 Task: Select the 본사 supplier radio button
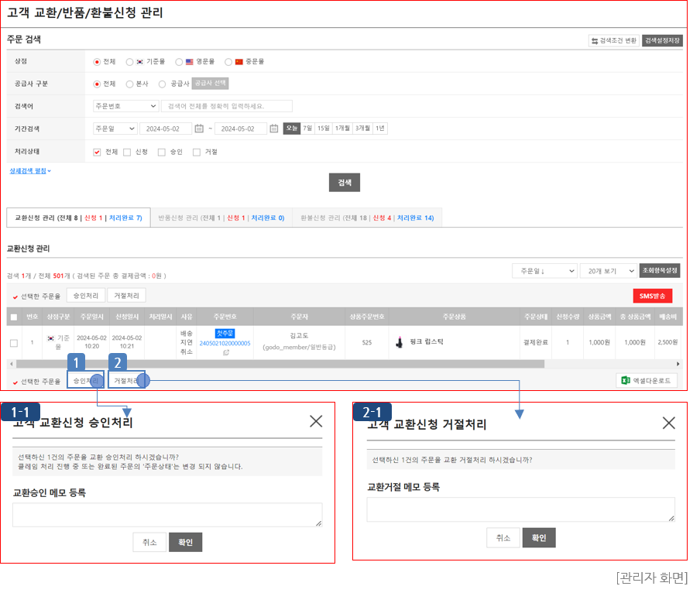(x=129, y=84)
